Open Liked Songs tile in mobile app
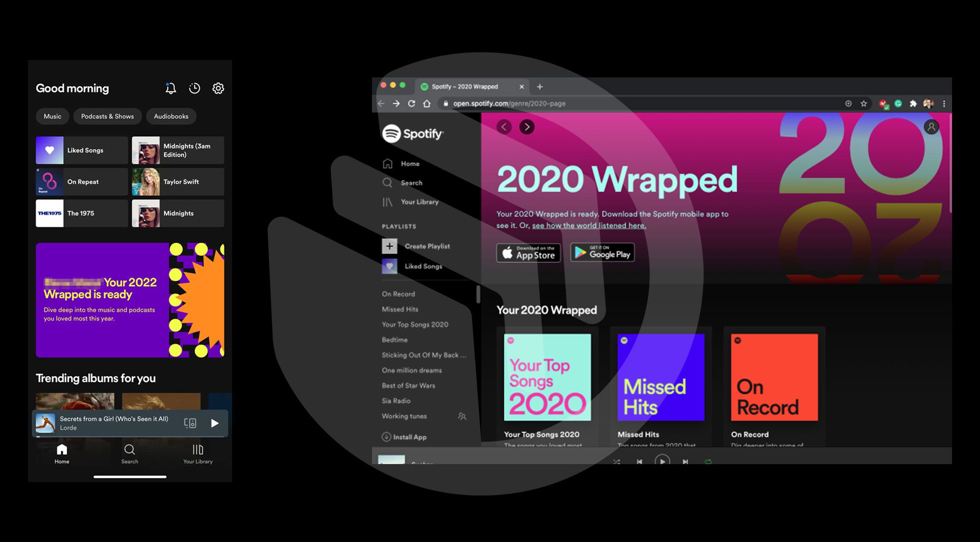This screenshot has height=542, width=980. click(82, 150)
